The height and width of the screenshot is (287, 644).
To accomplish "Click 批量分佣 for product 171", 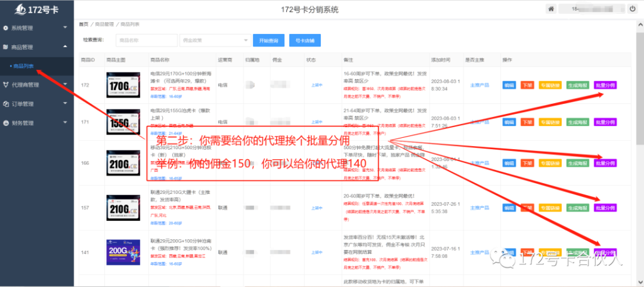I will (606, 122).
